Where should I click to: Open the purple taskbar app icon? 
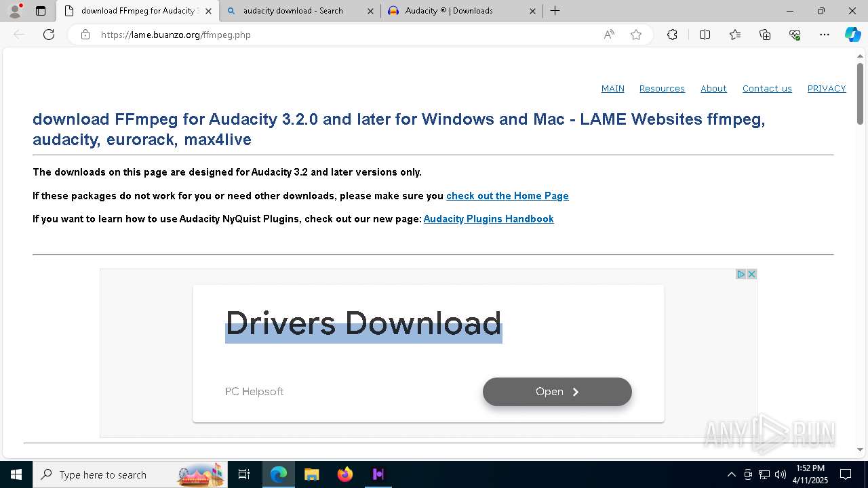378,474
